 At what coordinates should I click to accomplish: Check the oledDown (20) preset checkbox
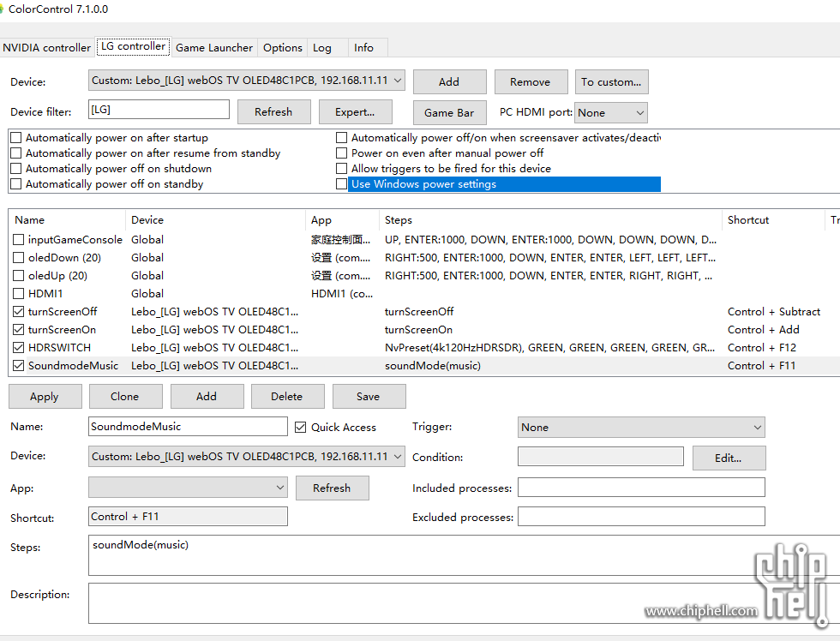[18, 258]
